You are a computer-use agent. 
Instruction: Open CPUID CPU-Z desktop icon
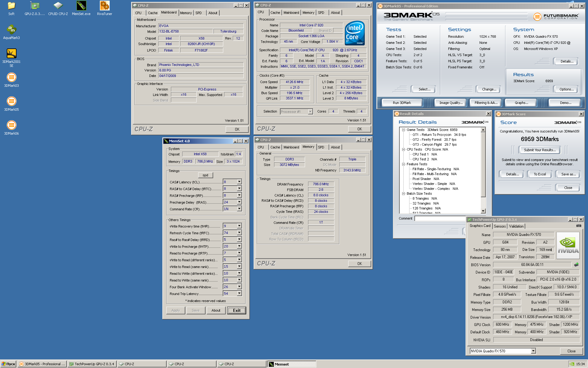click(x=58, y=8)
